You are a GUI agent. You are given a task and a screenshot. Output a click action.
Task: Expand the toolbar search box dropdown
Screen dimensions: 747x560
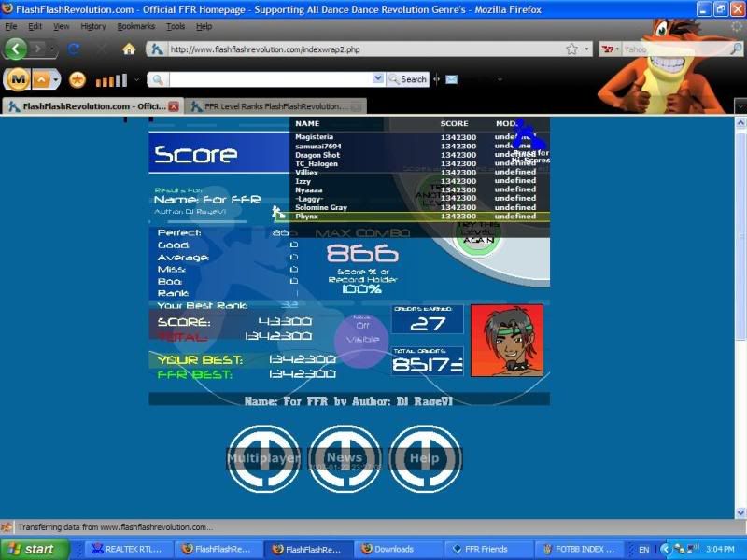(x=378, y=79)
